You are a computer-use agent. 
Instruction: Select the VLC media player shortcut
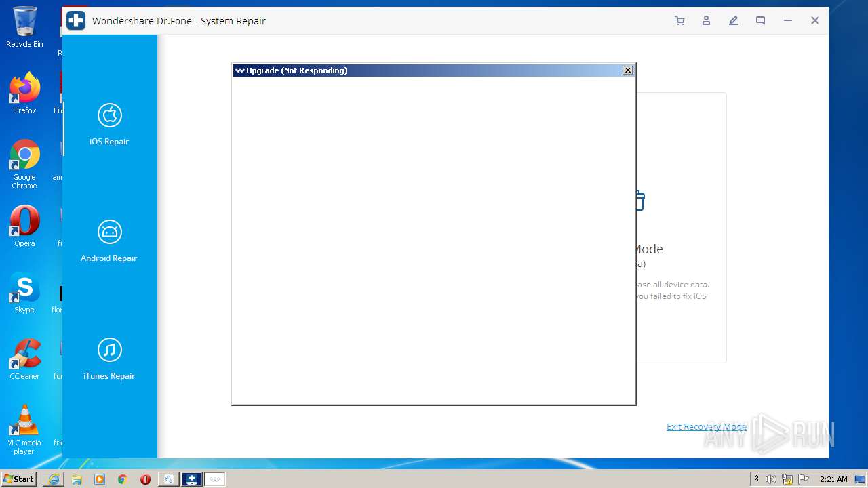24,430
